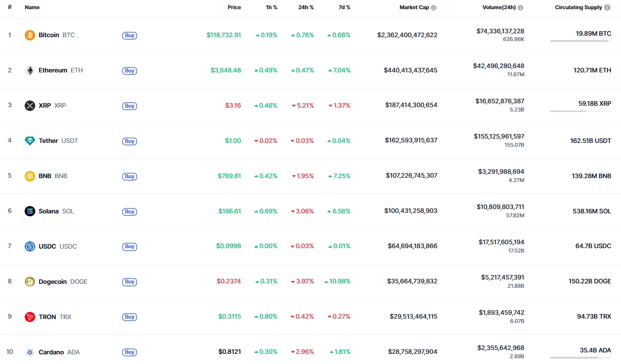Image resolution: width=621 pixels, height=364 pixels.
Task: Sort by the 24h % column header
Action: pos(306,8)
